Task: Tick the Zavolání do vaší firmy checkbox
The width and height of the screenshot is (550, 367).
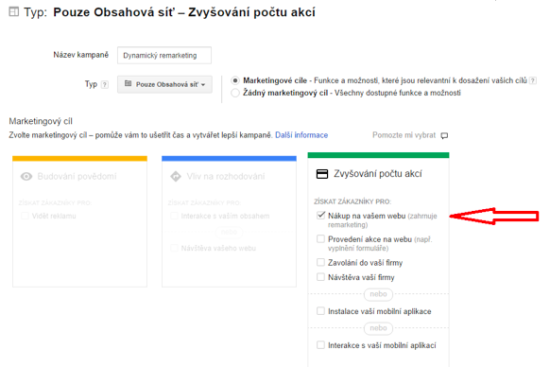Action: click(x=321, y=262)
